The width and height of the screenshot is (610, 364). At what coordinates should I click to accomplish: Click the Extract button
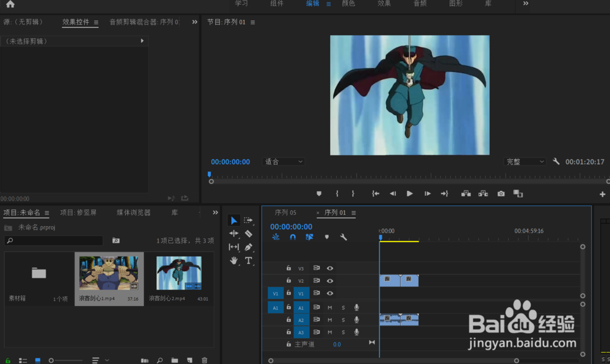click(483, 194)
